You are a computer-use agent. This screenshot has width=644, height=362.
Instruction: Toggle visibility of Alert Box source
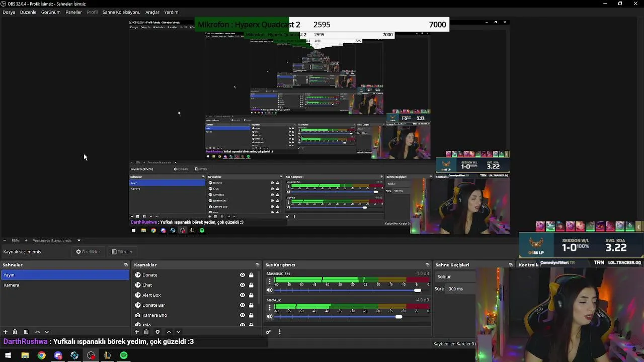click(243, 295)
